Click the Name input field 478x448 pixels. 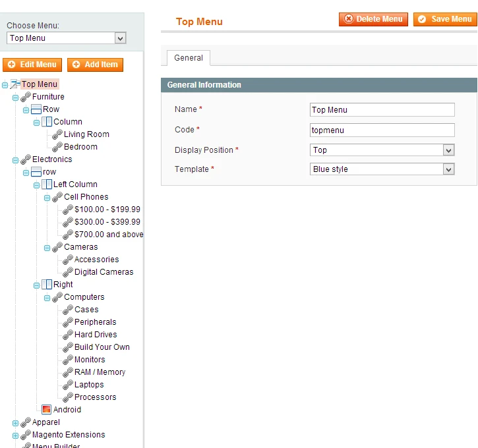(382, 110)
